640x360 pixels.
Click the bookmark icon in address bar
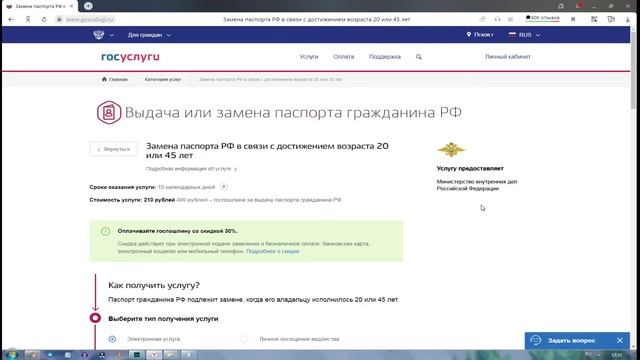point(573,19)
